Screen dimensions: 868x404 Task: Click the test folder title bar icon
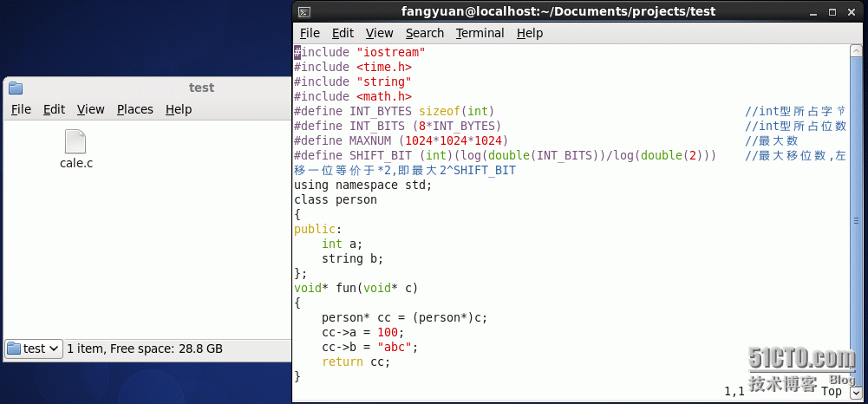coord(16,88)
